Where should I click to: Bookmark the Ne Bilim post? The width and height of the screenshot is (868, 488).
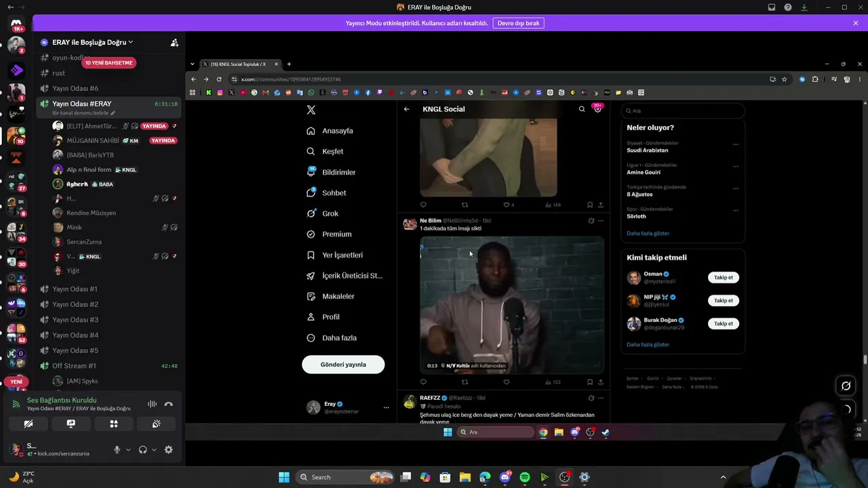coord(590,382)
